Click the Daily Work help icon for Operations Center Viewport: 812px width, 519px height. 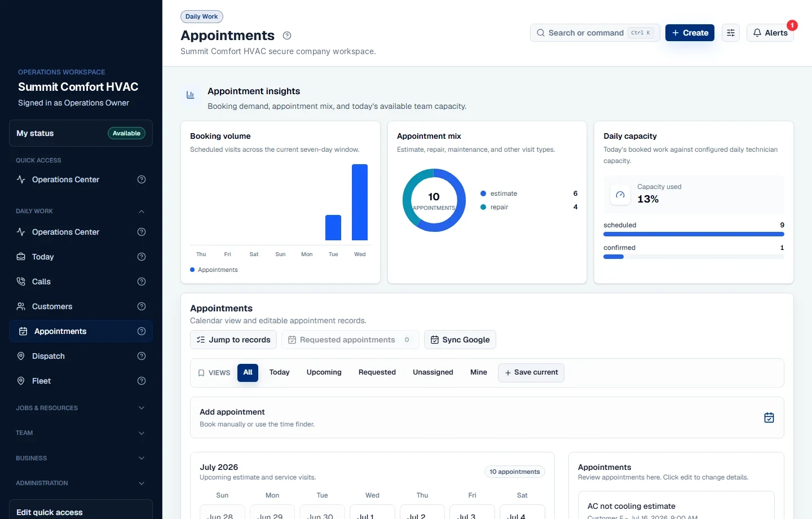(x=142, y=232)
